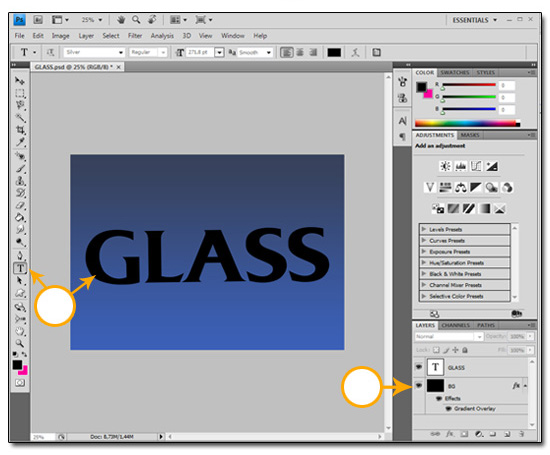The image size is (550, 455).
Task: Select the Lasso tool
Action: (20, 105)
